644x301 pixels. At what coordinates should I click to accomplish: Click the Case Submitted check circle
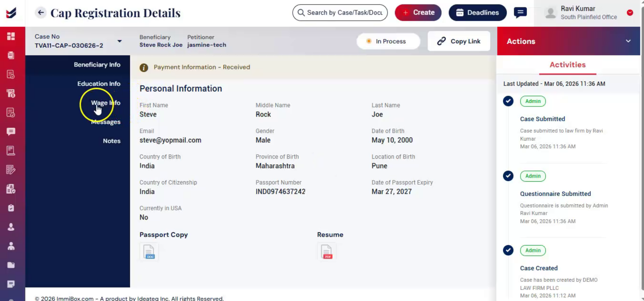point(508,101)
